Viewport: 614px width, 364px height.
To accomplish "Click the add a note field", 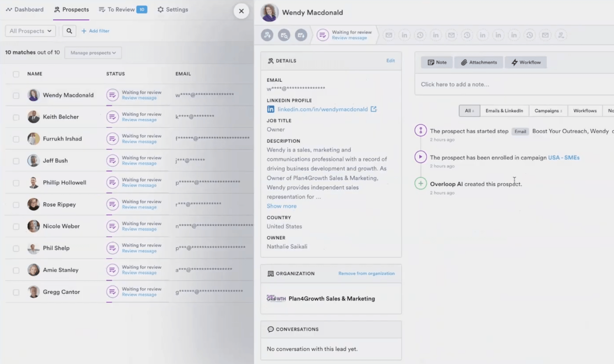I will click(514, 84).
